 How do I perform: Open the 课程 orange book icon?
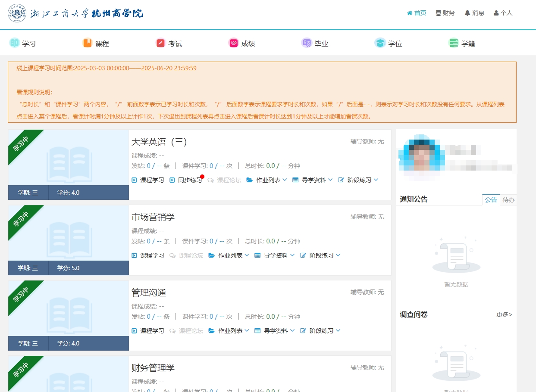point(88,43)
